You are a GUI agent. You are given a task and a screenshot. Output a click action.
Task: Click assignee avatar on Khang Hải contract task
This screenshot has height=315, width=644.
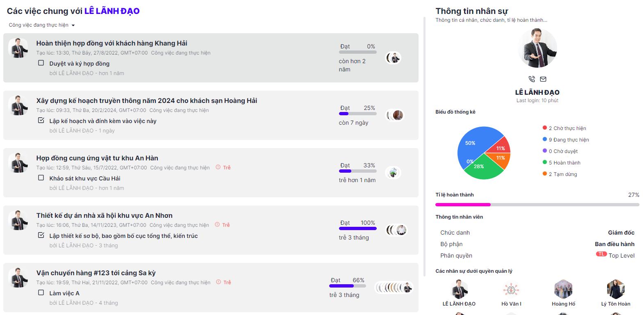click(394, 58)
